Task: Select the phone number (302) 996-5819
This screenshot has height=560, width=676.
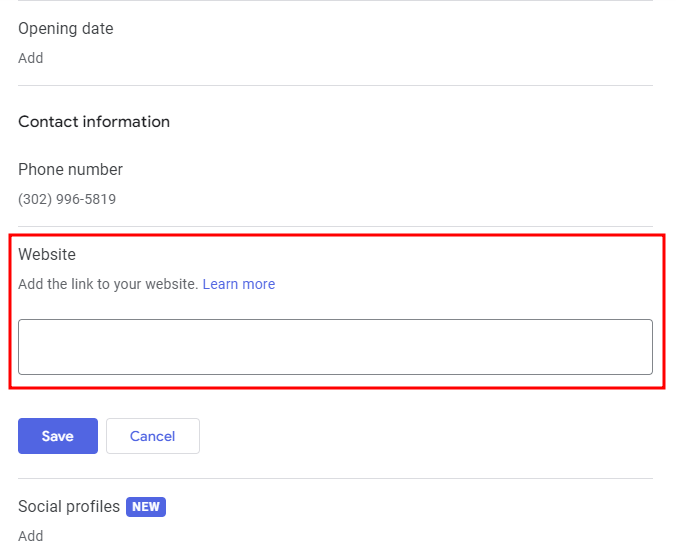Action: 67,199
